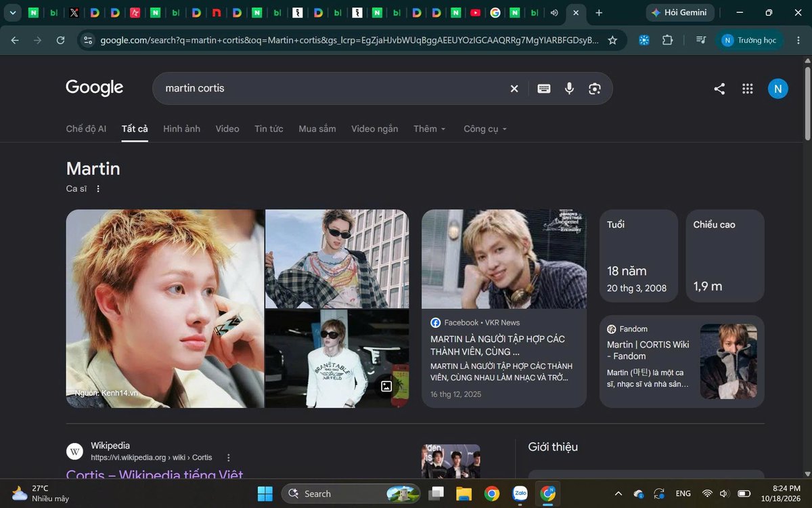
Task: Clear the search query with X
Action: click(x=514, y=88)
